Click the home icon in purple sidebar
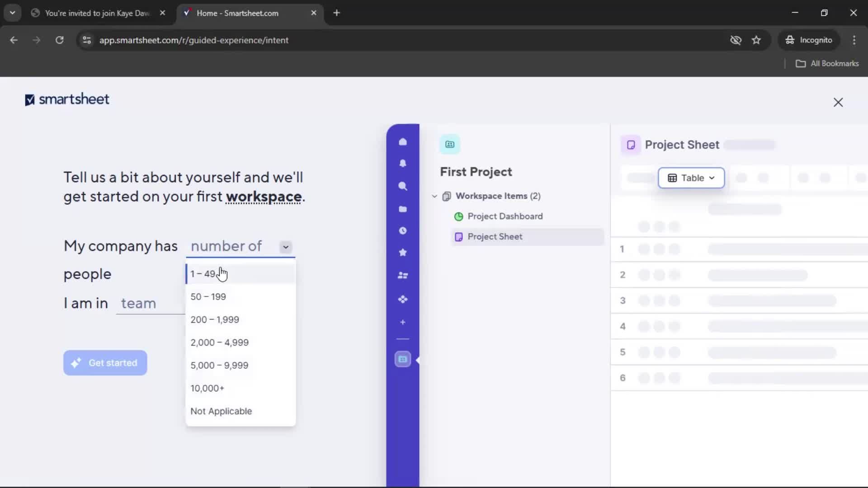Screen dimensions: 868x488 402,142
